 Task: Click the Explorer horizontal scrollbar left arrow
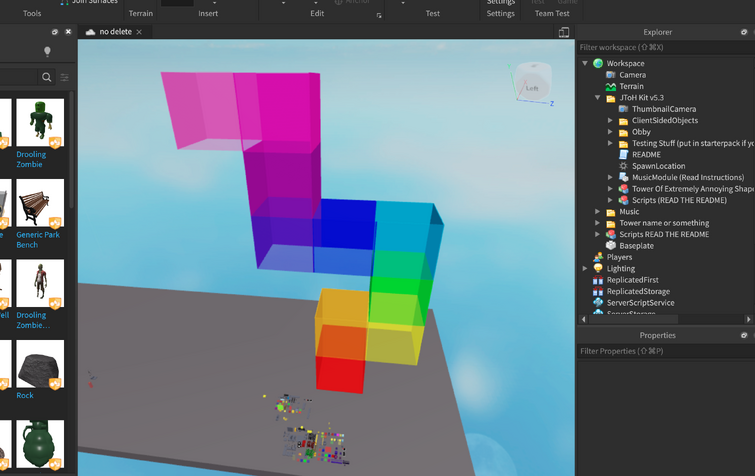584,319
